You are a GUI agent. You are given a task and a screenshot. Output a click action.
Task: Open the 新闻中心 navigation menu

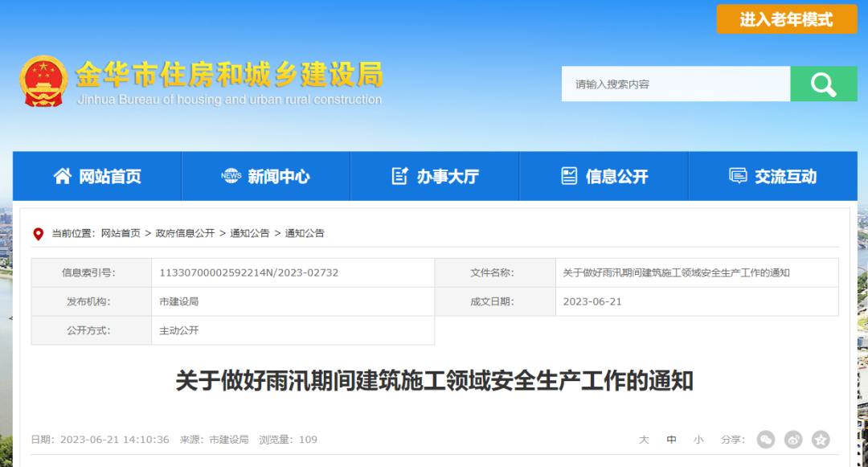[x=265, y=177]
